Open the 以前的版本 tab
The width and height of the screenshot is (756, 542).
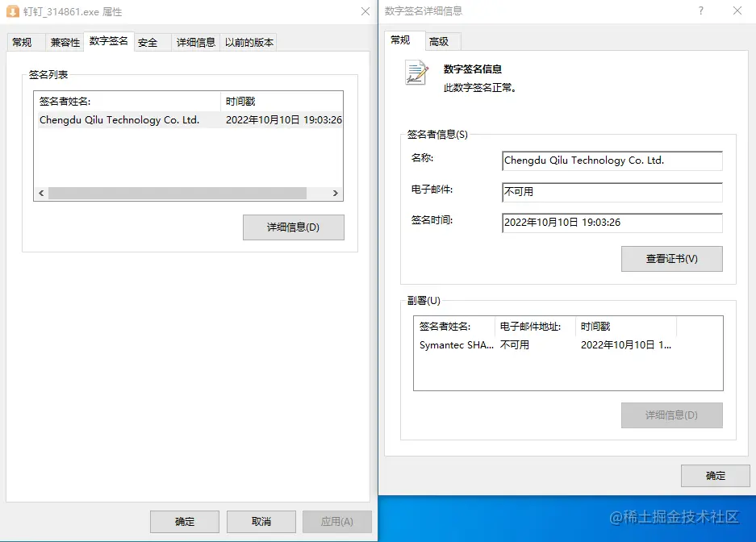(249, 42)
